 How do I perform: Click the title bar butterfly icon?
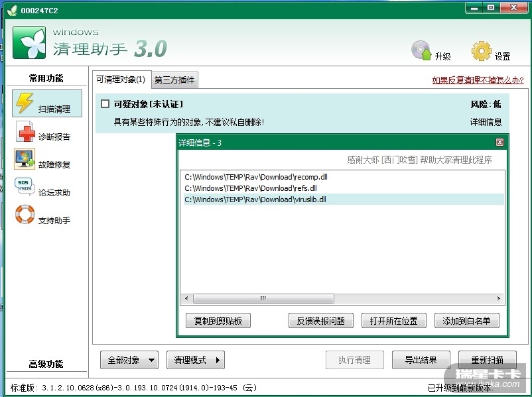click(x=12, y=10)
